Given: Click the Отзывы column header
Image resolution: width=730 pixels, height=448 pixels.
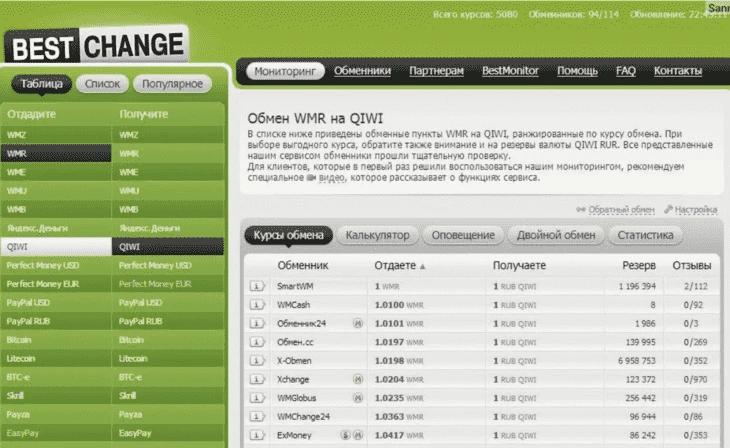Looking at the screenshot, I should pos(691,265).
